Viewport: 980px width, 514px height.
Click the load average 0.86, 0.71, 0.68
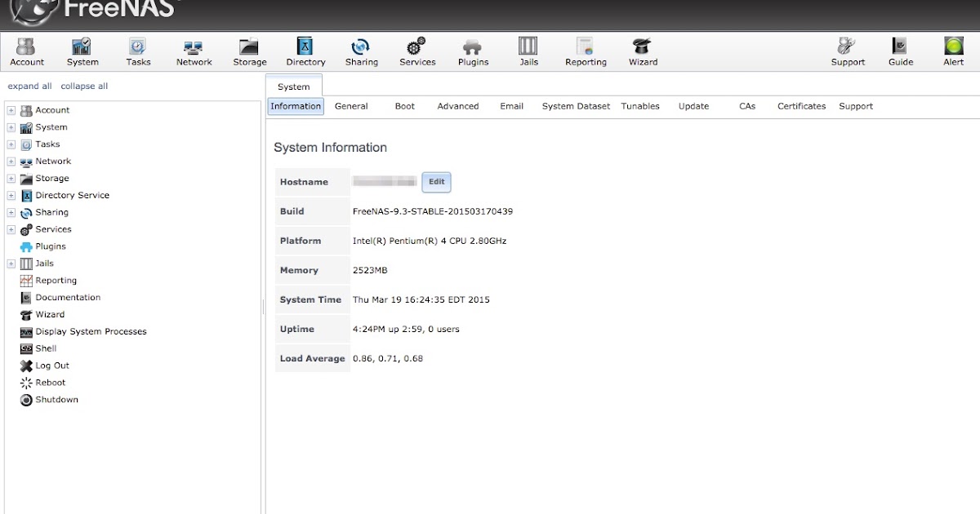click(388, 358)
